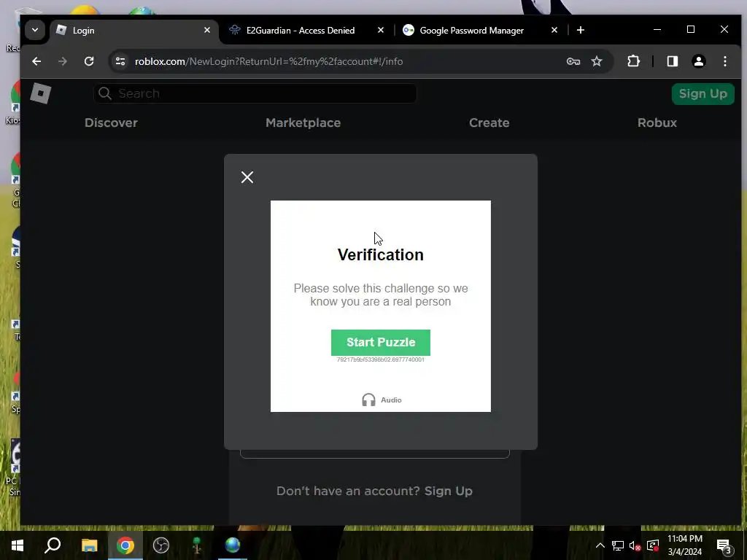
Task: Open the Chrome extensions puzzle icon
Action: pyautogui.click(x=633, y=61)
